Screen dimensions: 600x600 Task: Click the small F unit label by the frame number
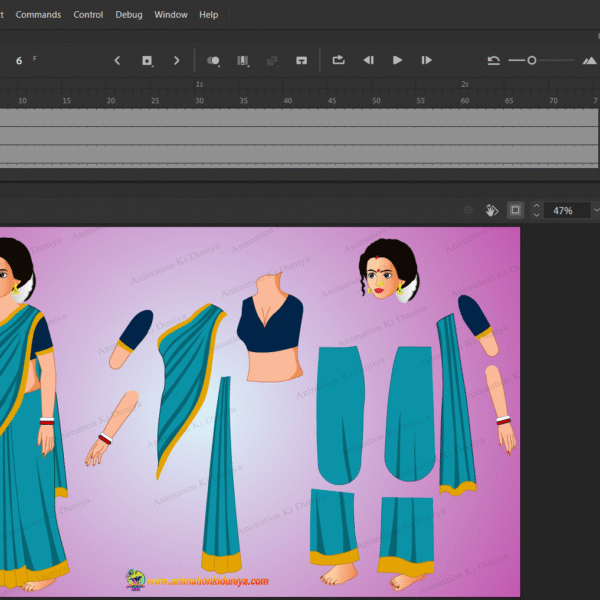coord(34,58)
